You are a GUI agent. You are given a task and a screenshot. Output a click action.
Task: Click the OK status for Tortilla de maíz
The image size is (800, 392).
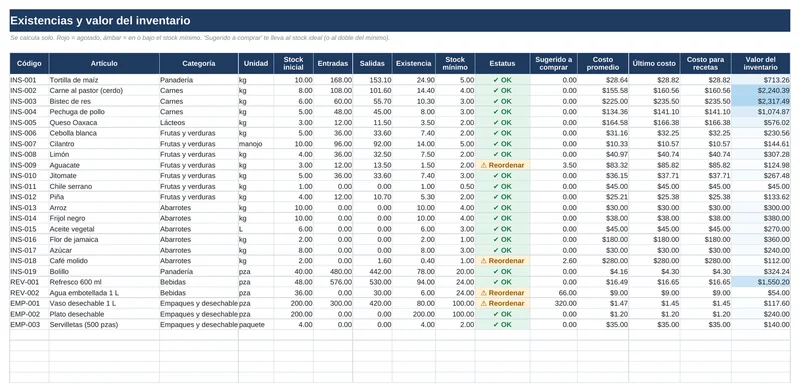click(x=502, y=80)
